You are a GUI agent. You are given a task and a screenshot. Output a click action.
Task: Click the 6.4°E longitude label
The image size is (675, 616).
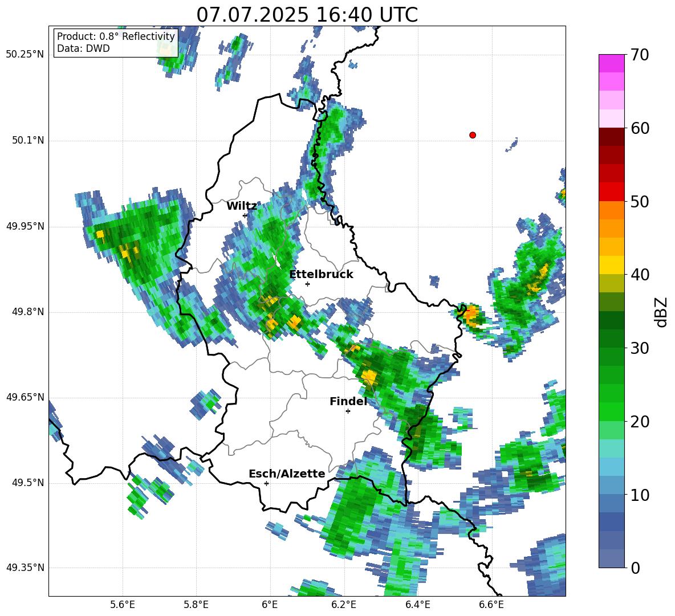417,605
